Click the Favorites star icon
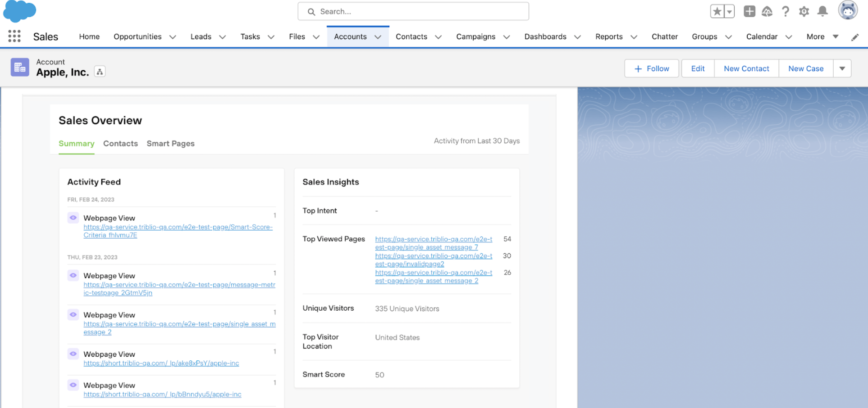This screenshot has height=408, width=868. [717, 11]
